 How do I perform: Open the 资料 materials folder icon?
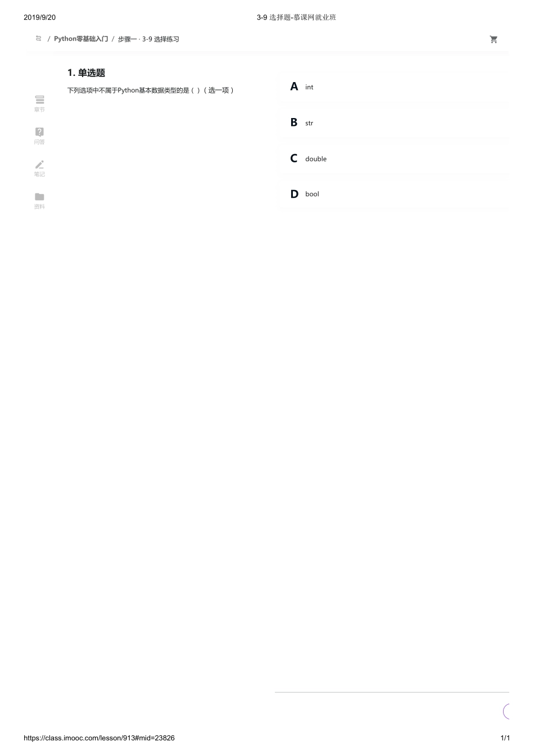coord(39,197)
